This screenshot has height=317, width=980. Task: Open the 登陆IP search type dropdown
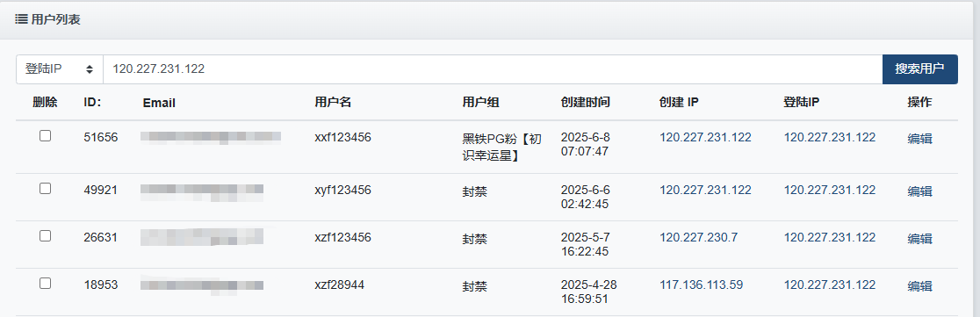60,68
